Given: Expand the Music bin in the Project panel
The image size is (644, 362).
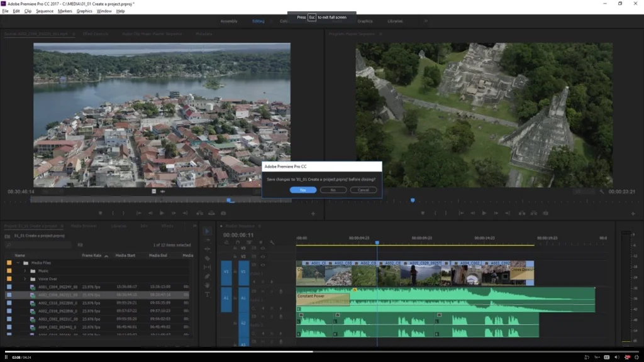Looking at the screenshot, I should pos(25,271).
